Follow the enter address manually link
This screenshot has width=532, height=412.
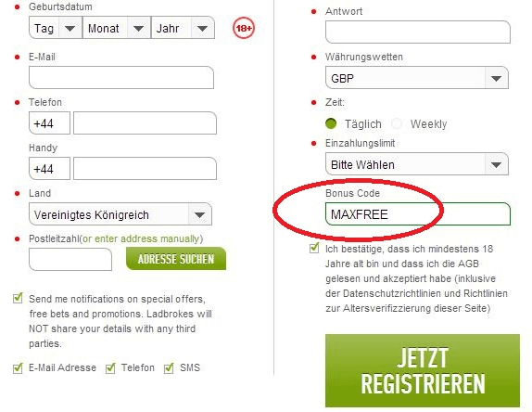[x=141, y=238]
